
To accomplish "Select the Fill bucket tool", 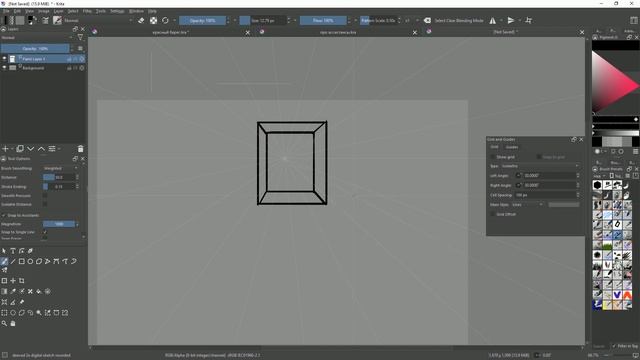I will 39,291.
